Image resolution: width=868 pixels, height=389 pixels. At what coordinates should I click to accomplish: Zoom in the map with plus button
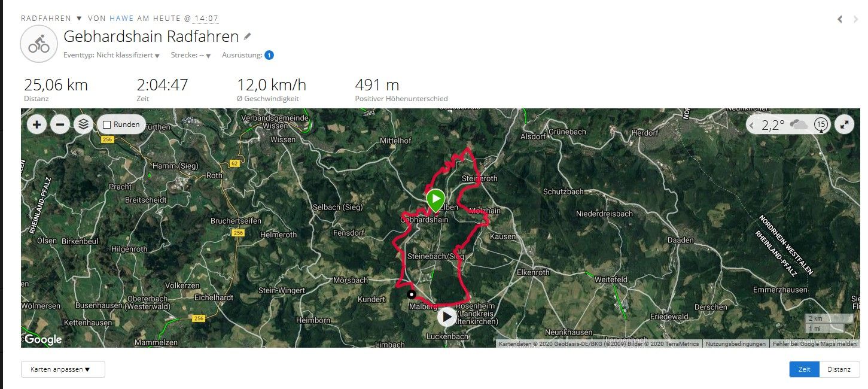coord(37,124)
